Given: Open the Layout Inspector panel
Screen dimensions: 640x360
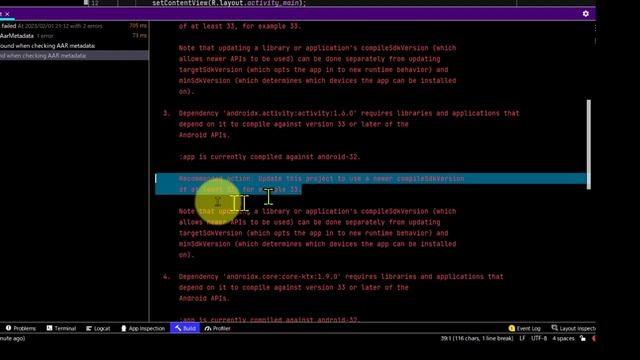Looking at the screenshot, I should [573, 328].
